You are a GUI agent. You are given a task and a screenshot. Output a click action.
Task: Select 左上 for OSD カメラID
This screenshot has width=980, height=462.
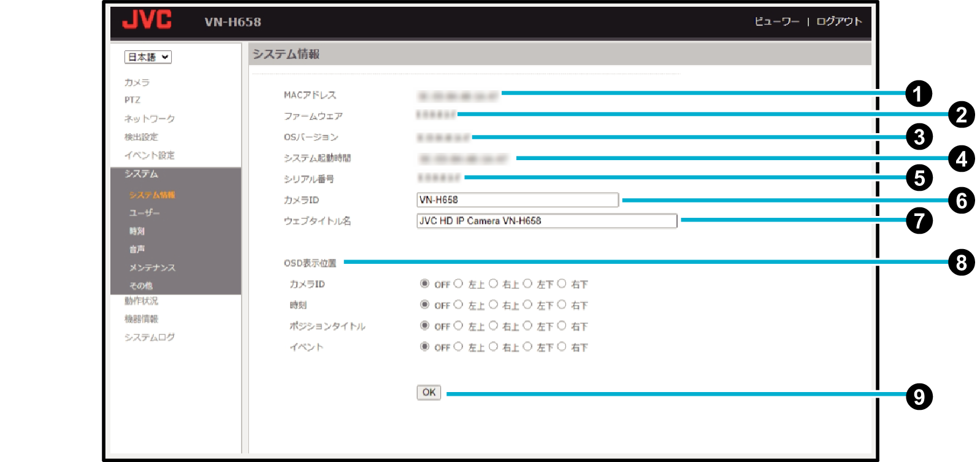click(458, 283)
